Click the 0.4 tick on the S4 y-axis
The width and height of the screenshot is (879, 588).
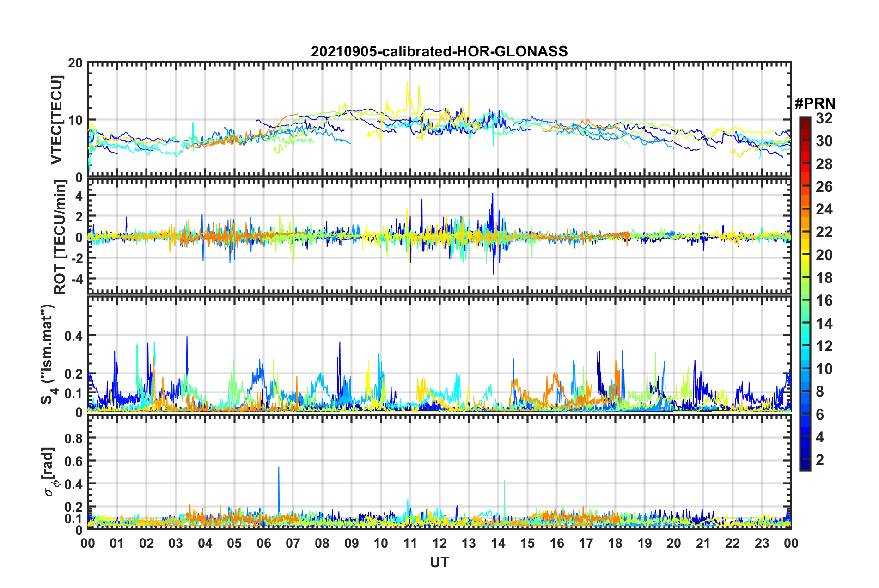pyautogui.click(x=73, y=335)
